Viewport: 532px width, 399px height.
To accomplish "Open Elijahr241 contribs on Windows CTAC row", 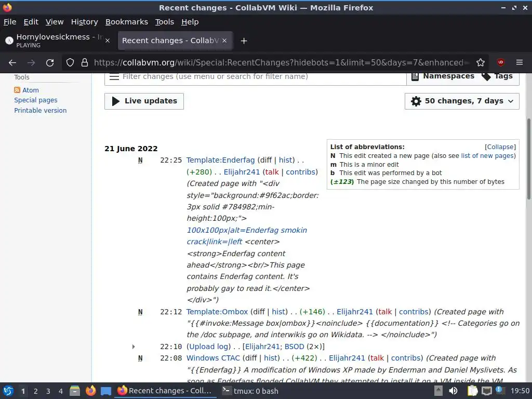I will pos(406,358).
